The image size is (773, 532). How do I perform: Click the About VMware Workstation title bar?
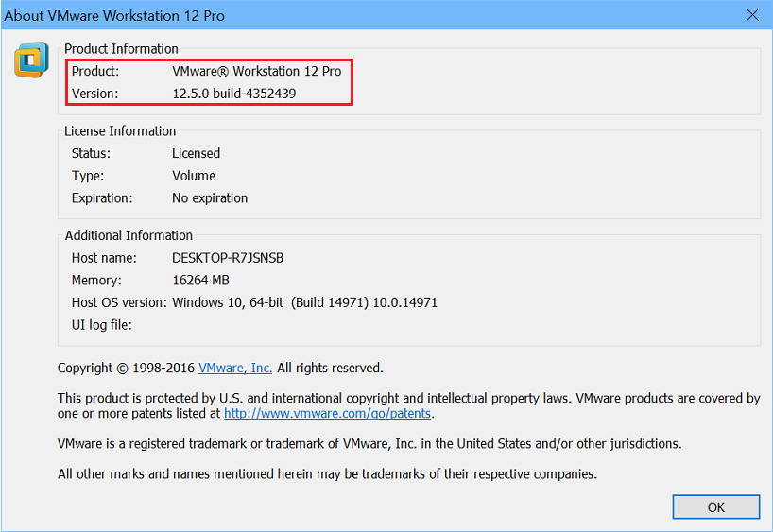pyautogui.click(x=283, y=15)
